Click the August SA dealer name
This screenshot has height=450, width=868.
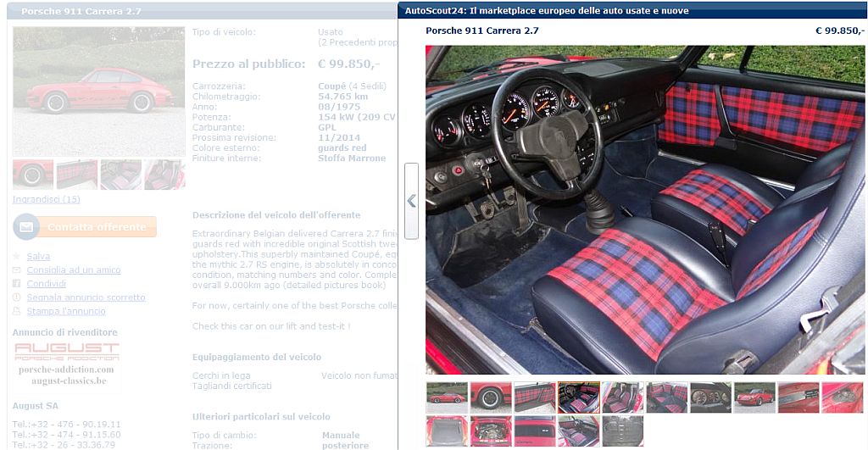(36, 406)
